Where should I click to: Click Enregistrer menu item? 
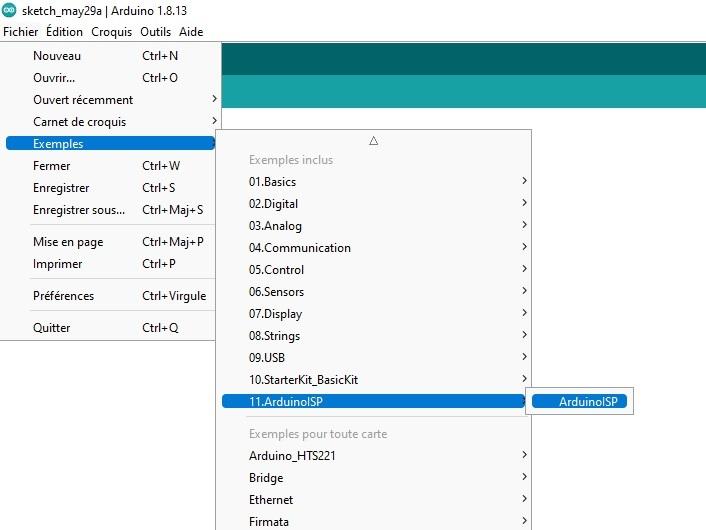click(110, 188)
